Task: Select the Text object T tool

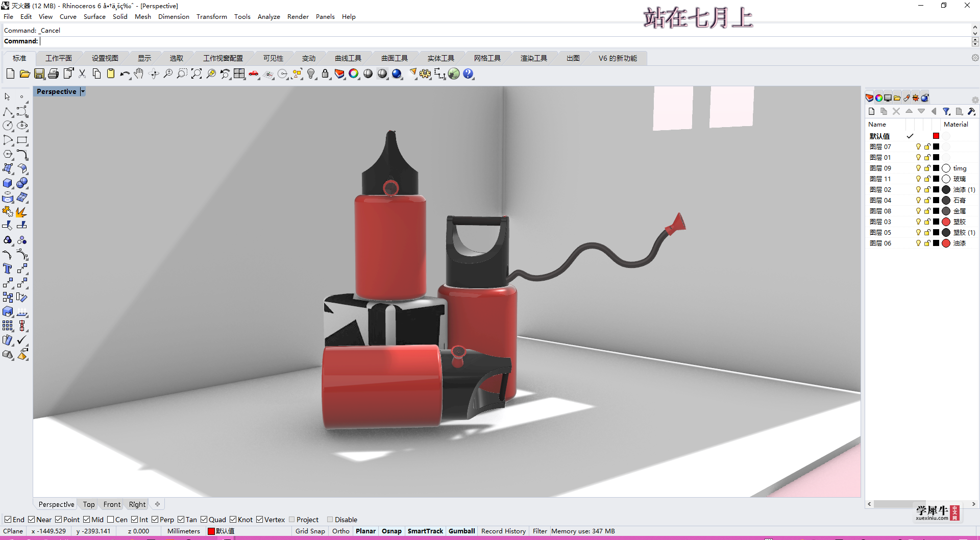Action: (x=8, y=268)
